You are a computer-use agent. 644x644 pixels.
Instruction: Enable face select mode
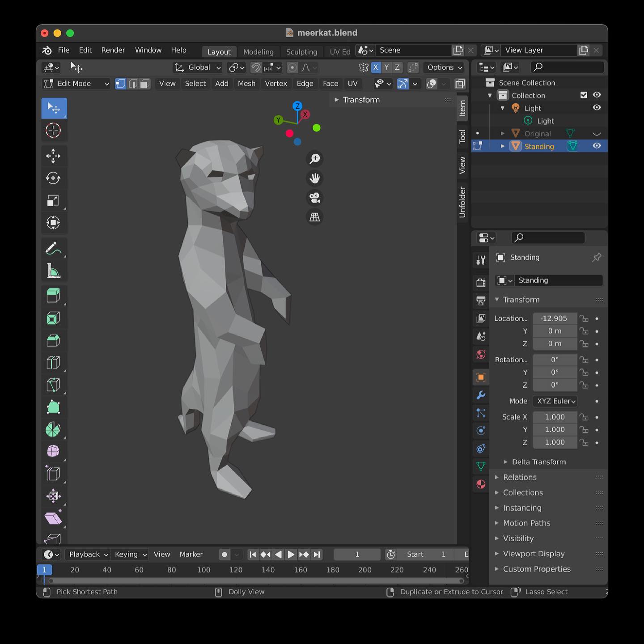click(144, 84)
